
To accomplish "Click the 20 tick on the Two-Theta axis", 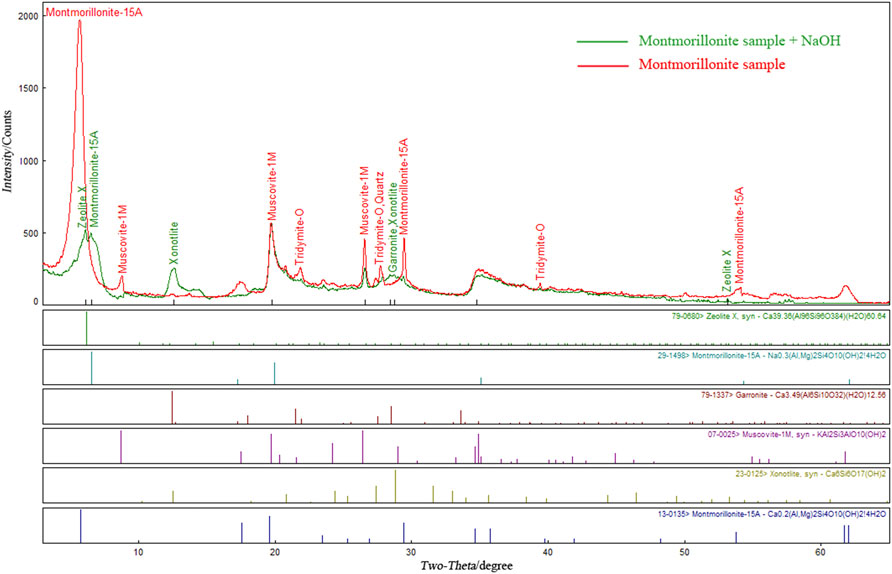I will coord(275,552).
